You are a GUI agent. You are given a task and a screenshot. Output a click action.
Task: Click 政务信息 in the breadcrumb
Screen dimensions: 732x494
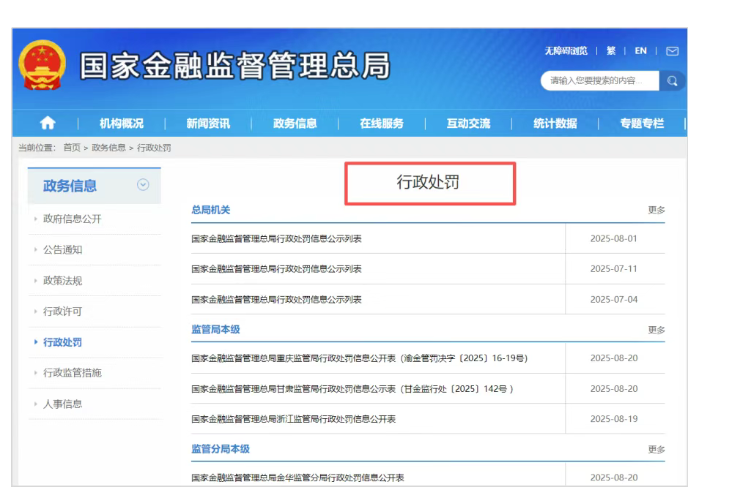point(108,148)
